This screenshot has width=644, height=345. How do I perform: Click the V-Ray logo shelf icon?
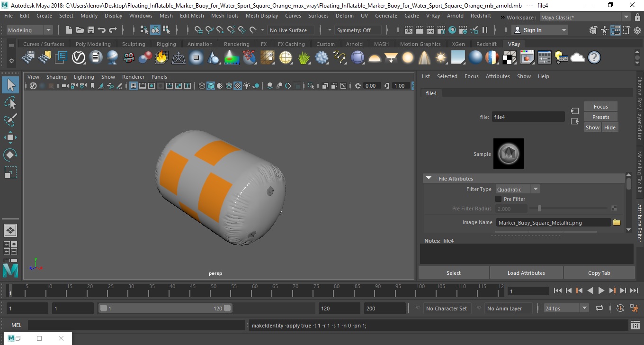pos(78,58)
